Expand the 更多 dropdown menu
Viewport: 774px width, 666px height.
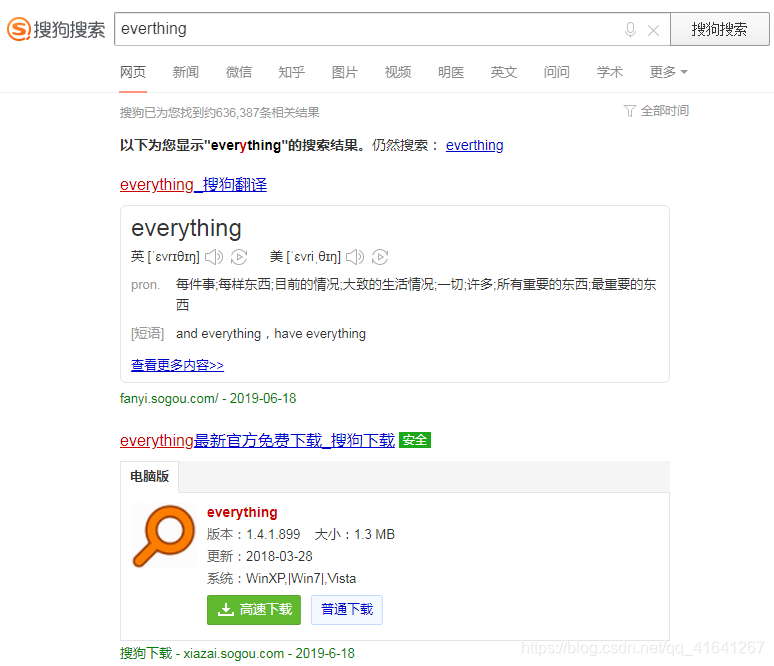(668, 72)
